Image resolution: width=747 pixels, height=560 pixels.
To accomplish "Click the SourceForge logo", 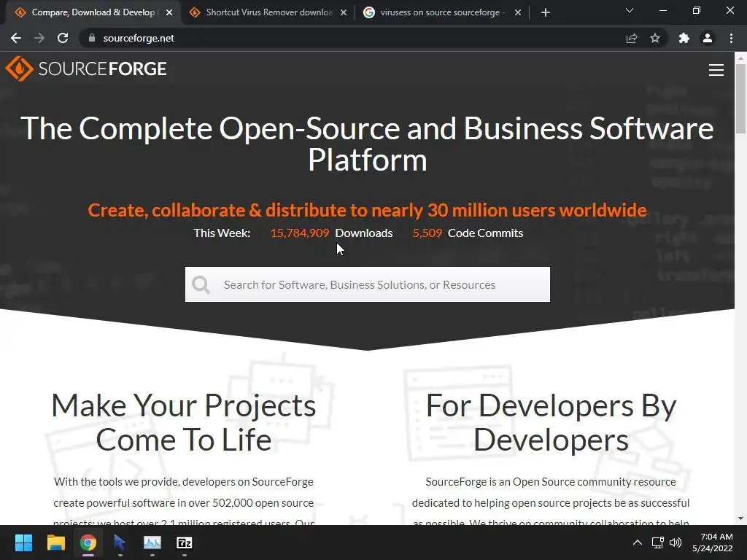I will pos(86,69).
